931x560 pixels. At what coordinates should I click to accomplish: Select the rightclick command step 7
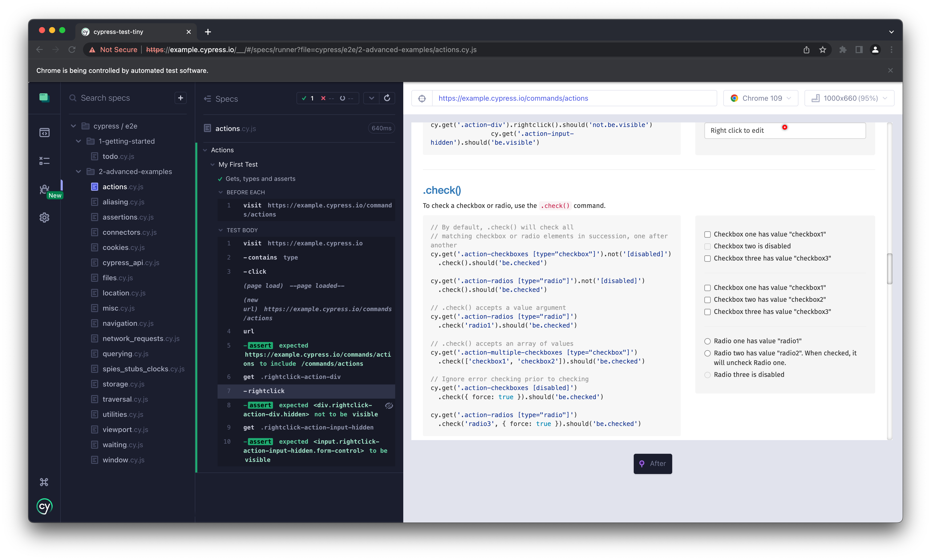[306, 391]
